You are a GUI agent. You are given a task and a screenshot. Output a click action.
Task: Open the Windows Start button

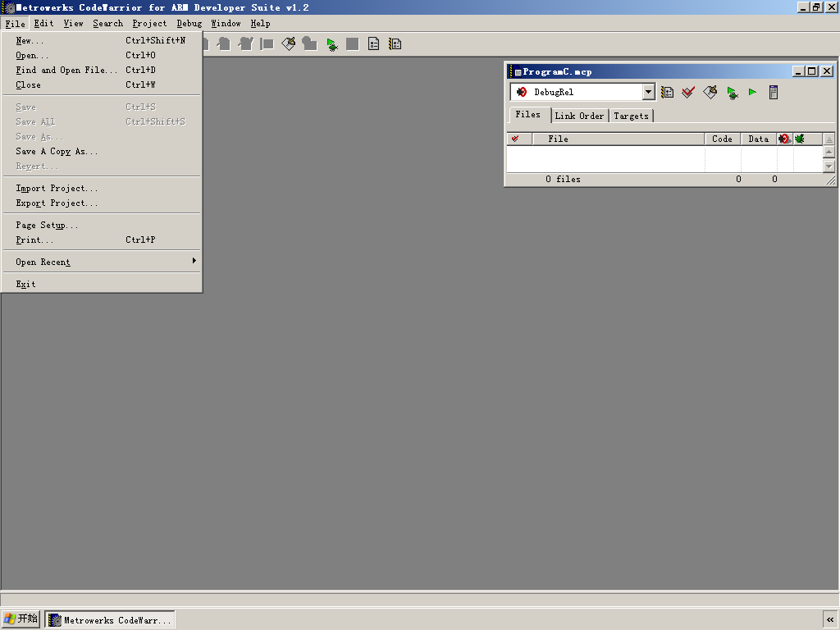click(21, 619)
